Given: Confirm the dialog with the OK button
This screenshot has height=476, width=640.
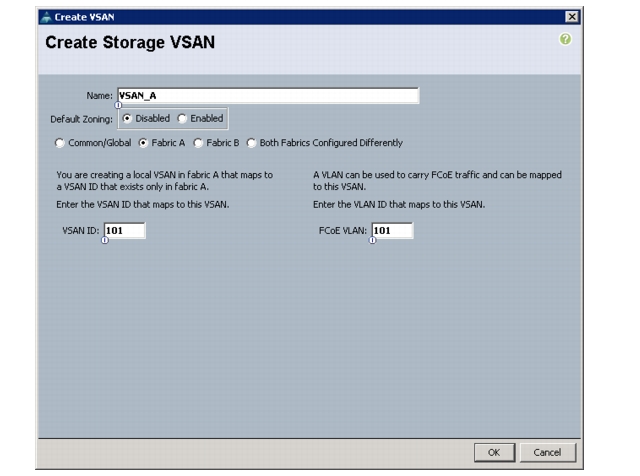Looking at the screenshot, I should pos(494,452).
